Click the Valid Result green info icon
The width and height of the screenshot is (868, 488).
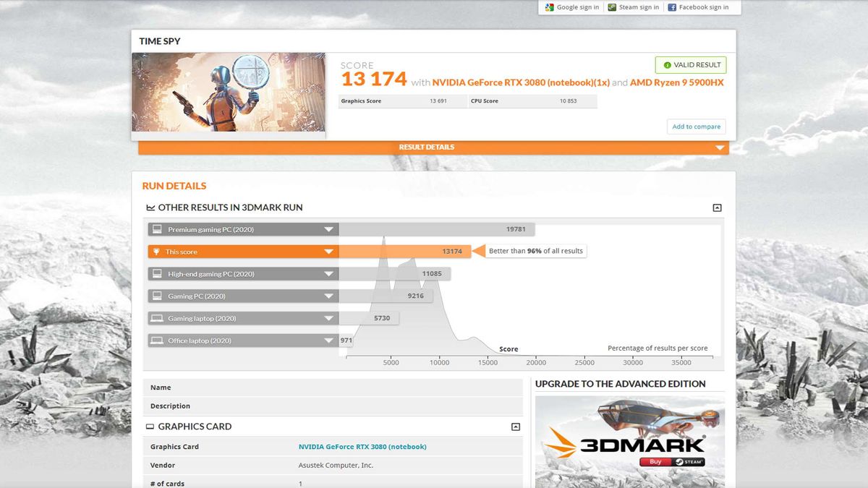[x=666, y=65]
